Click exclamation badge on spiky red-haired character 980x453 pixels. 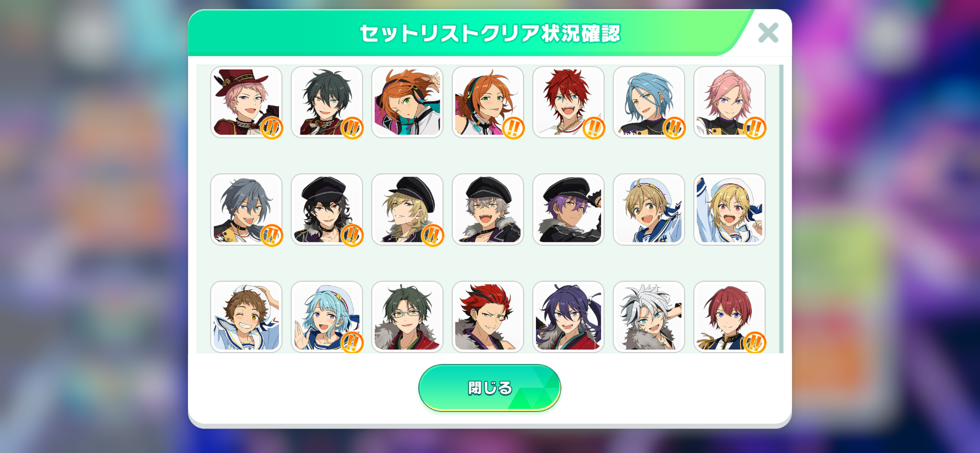(594, 128)
